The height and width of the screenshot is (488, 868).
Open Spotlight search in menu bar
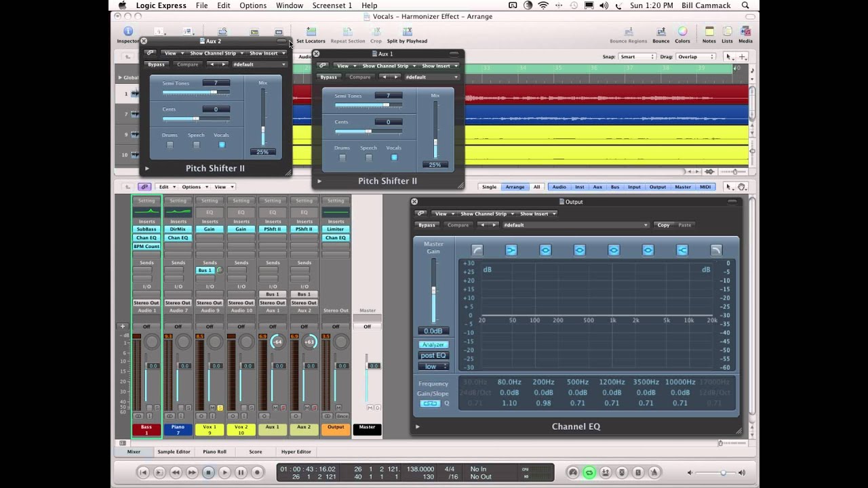click(745, 5)
